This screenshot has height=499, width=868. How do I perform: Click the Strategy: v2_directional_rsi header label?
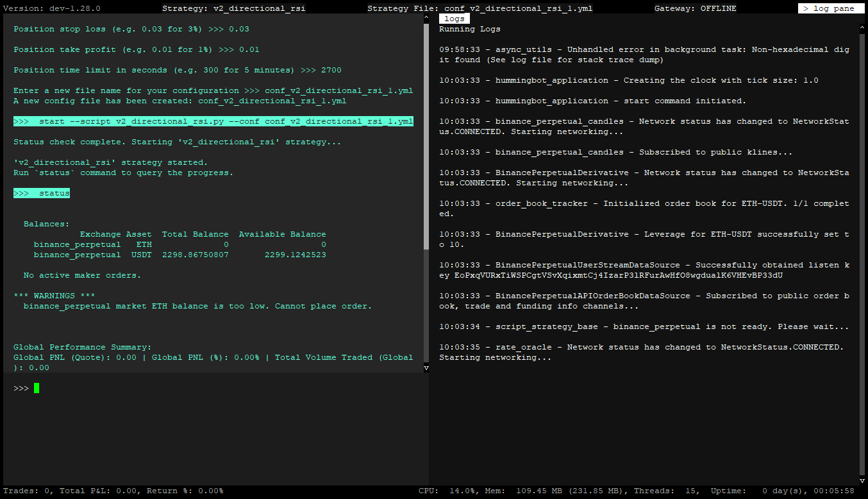click(233, 8)
